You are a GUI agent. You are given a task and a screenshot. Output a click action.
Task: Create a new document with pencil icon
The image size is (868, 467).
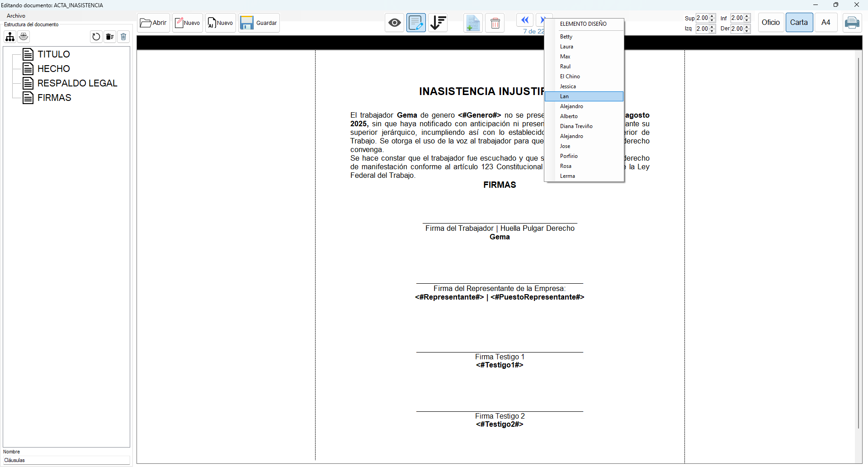187,23
